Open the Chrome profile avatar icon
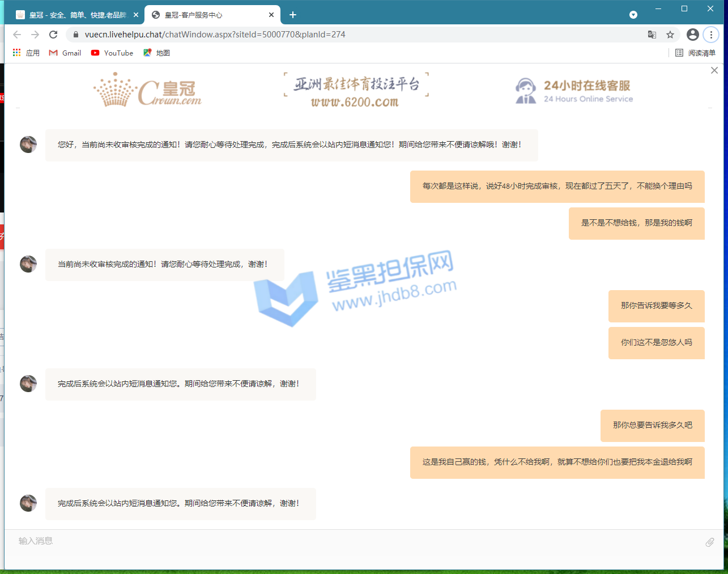 [692, 35]
